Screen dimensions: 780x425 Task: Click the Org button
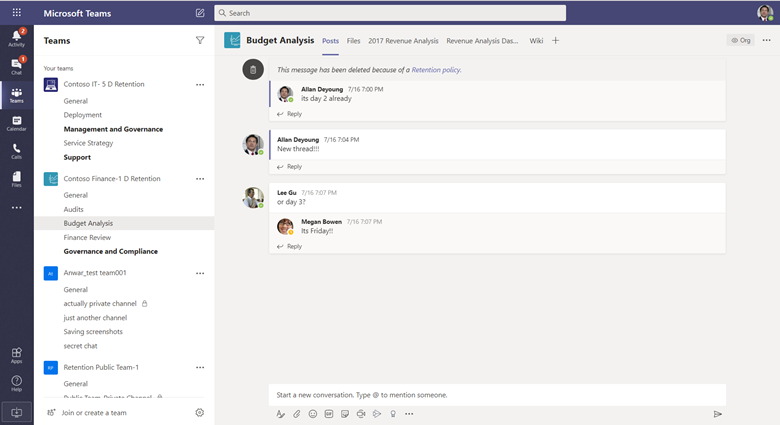(741, 40)
